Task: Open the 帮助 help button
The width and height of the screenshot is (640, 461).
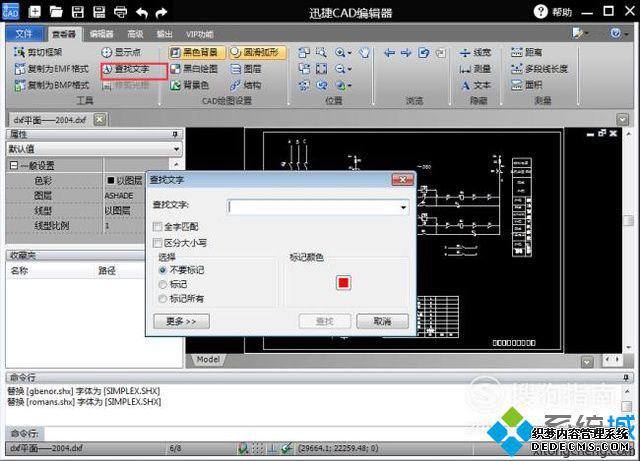Action: click(553, 12)
